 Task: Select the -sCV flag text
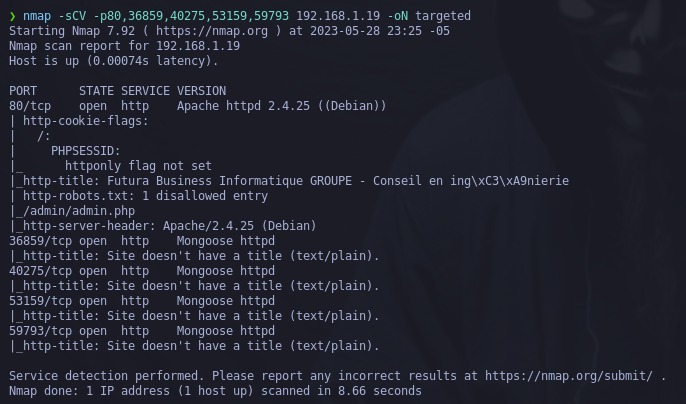[x=72, y=16]
